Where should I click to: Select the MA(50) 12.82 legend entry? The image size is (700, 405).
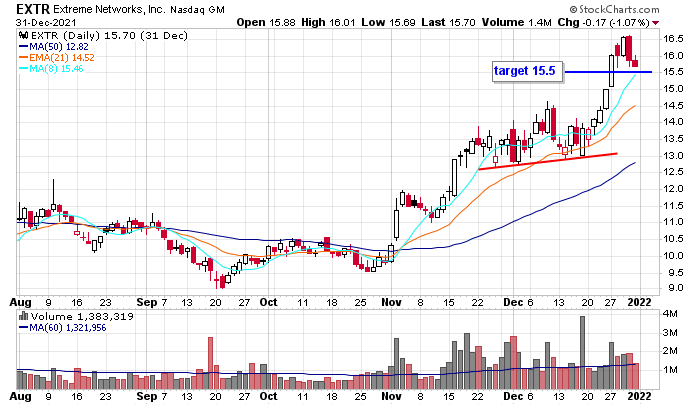point(54,46)
